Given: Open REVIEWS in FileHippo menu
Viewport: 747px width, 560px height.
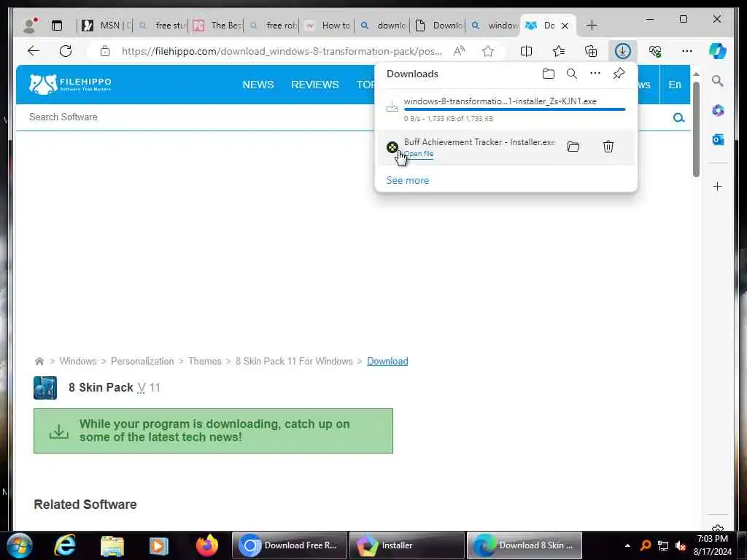Looking at the screenshot, I should point(315,85).
